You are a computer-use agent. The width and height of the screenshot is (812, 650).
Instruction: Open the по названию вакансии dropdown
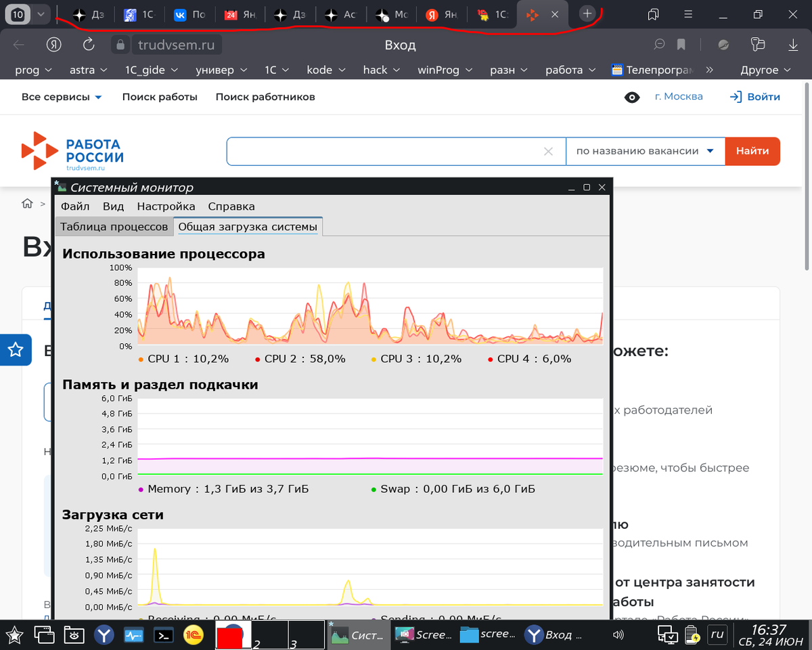tap(645, 151)
